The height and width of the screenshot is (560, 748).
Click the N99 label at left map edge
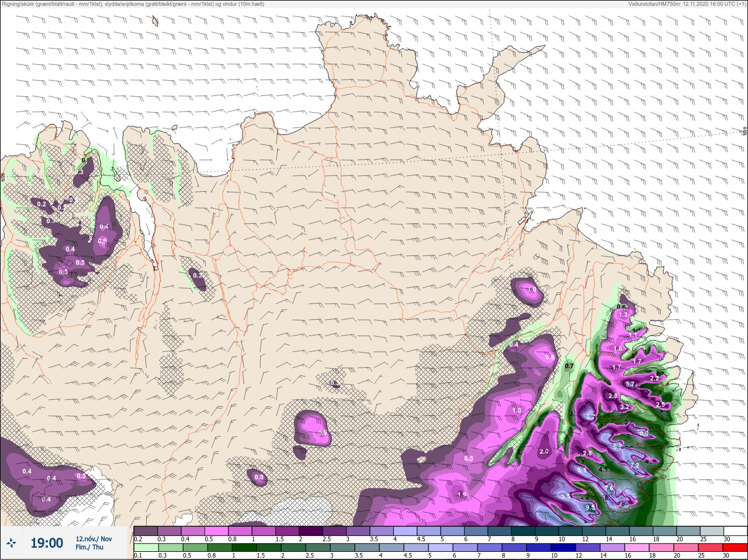[3, 176]
